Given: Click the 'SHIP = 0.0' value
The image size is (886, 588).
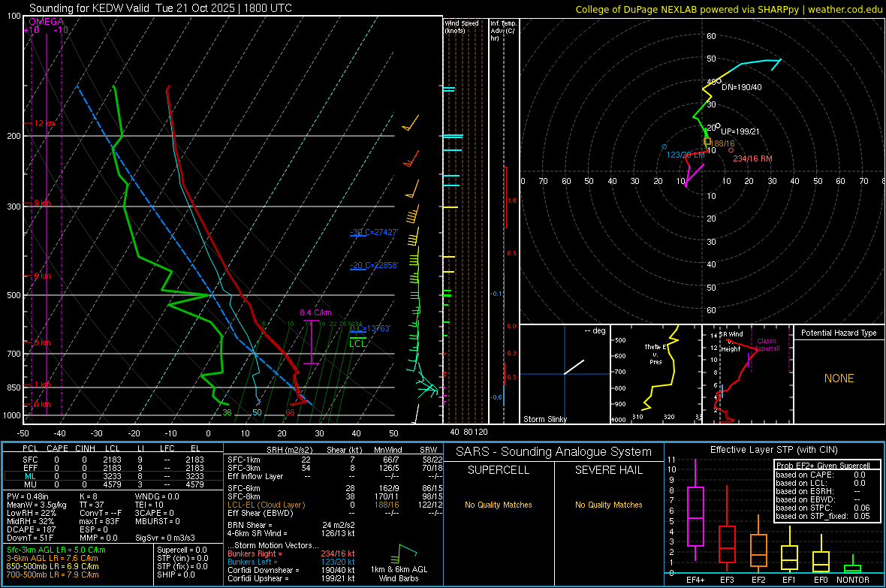Looking at the screenshot, I should pyautogui.click(x=176, y=574).
